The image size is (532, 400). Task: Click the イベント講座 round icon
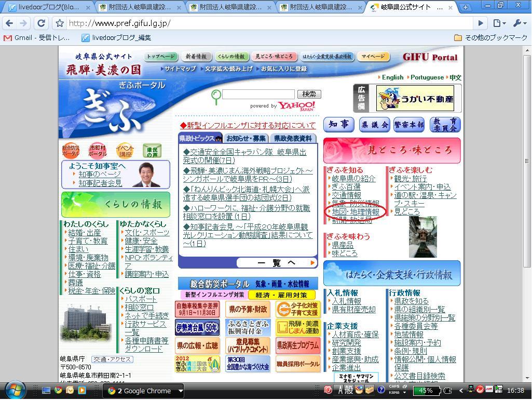125,151
